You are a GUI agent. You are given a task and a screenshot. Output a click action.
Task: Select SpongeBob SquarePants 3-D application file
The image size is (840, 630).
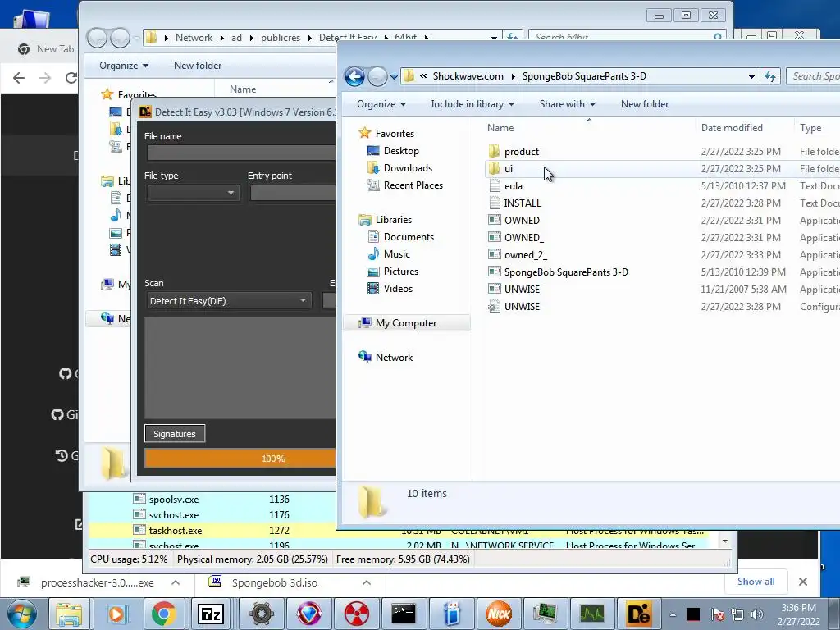[x=566, y=272]
